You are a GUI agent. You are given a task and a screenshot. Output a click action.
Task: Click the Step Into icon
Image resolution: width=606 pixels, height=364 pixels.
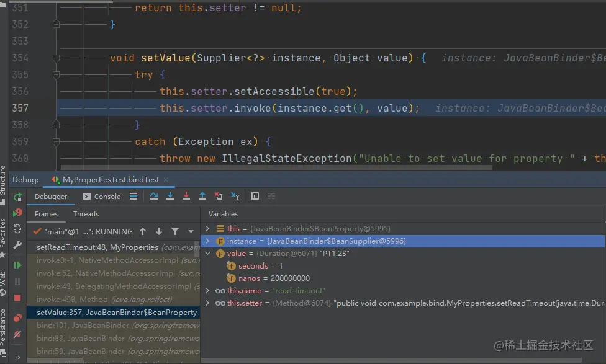coord(170,197)
